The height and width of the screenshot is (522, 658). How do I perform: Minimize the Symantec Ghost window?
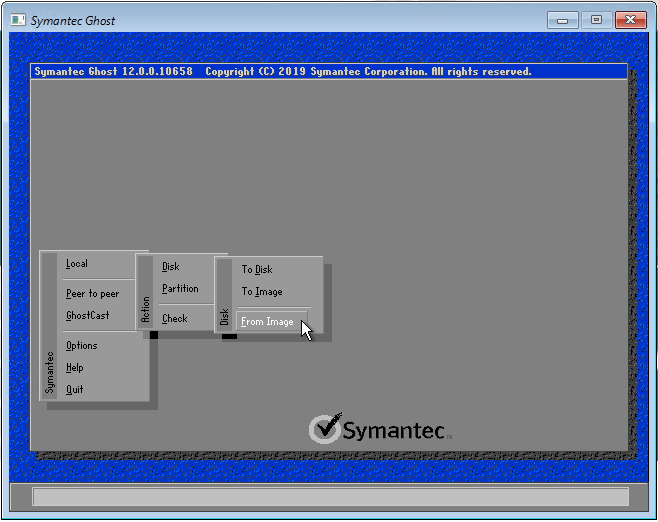tap(562, 20)
